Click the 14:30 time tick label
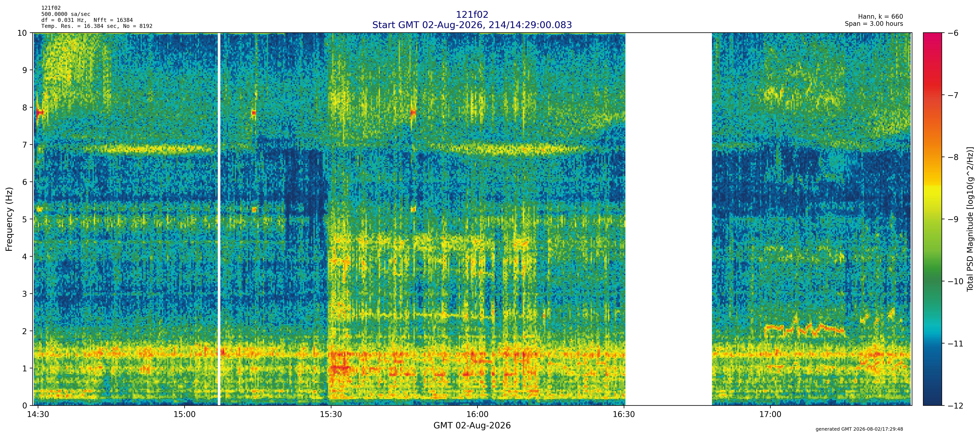The width and height of the screenshot is (980, 437). tap(38, 414)
